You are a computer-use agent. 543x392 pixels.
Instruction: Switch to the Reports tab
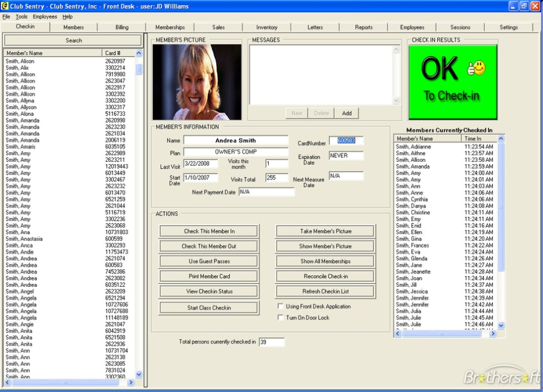click(364, 27)
